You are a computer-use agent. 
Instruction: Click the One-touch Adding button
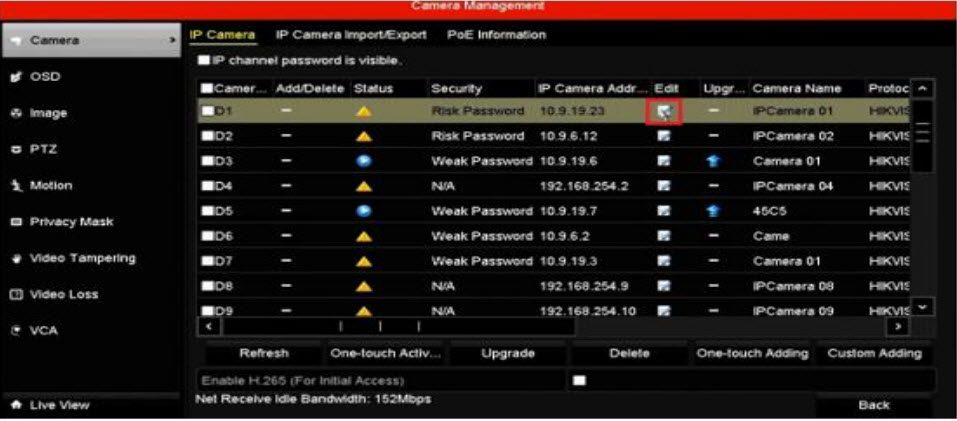(752, 353)
